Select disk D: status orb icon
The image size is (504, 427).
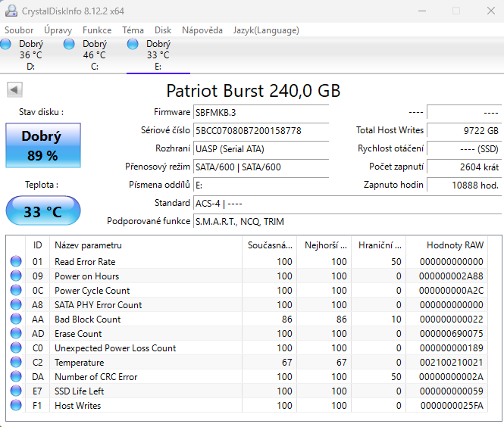point(6,45)
